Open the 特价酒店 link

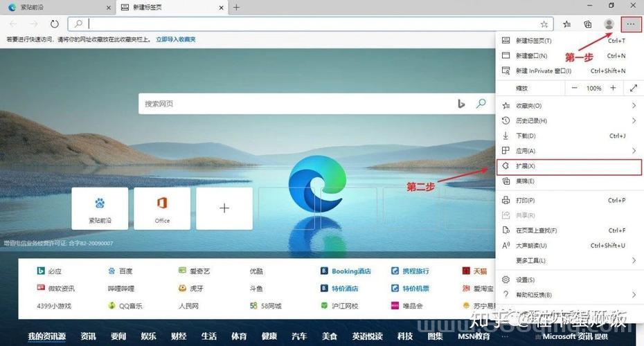pyautogui.click(x=339, y=288)
